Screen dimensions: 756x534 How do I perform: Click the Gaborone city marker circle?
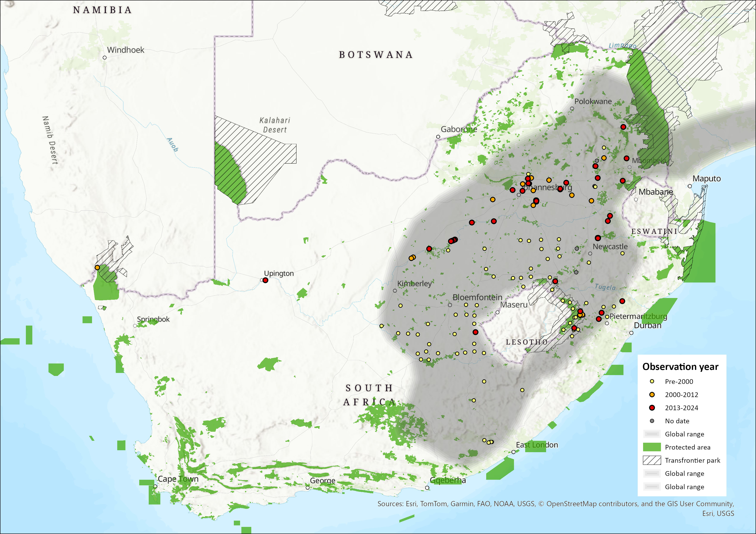(x=438, y=137)
